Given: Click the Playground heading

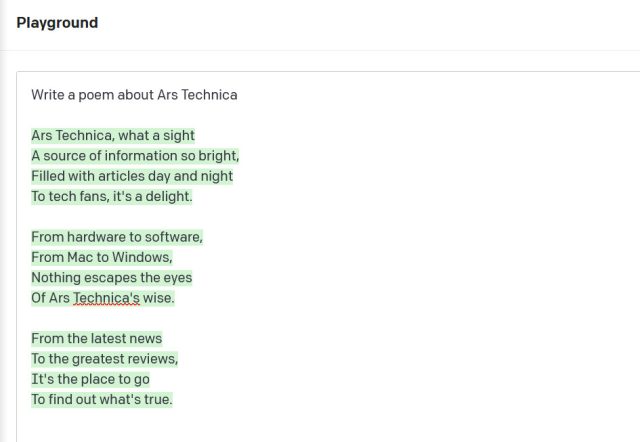Looking at the screenshot, I should [x=57, y=22].
